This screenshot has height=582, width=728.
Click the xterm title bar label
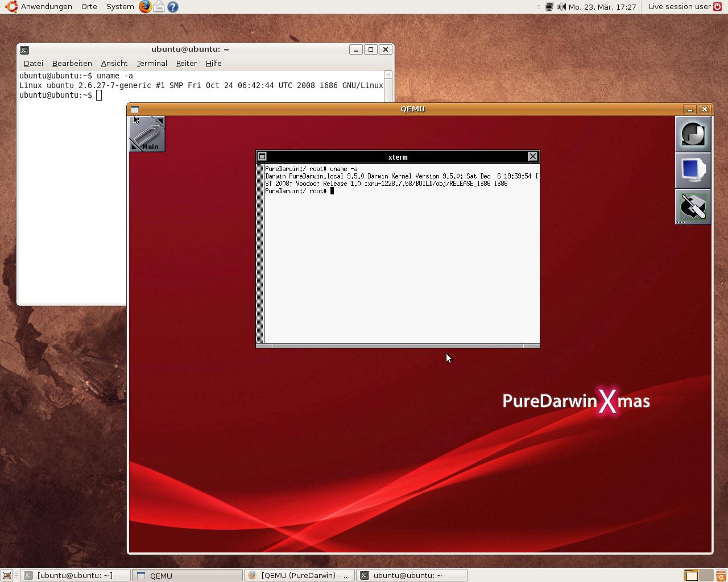pos(398,157)
